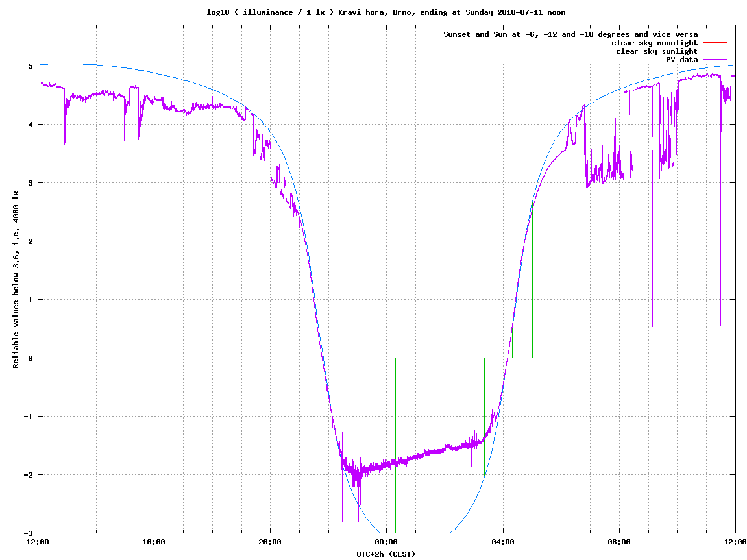Click the leftmost 12:00 x-axis label
This screenshot has width=747, height=560.
[38, 542]
